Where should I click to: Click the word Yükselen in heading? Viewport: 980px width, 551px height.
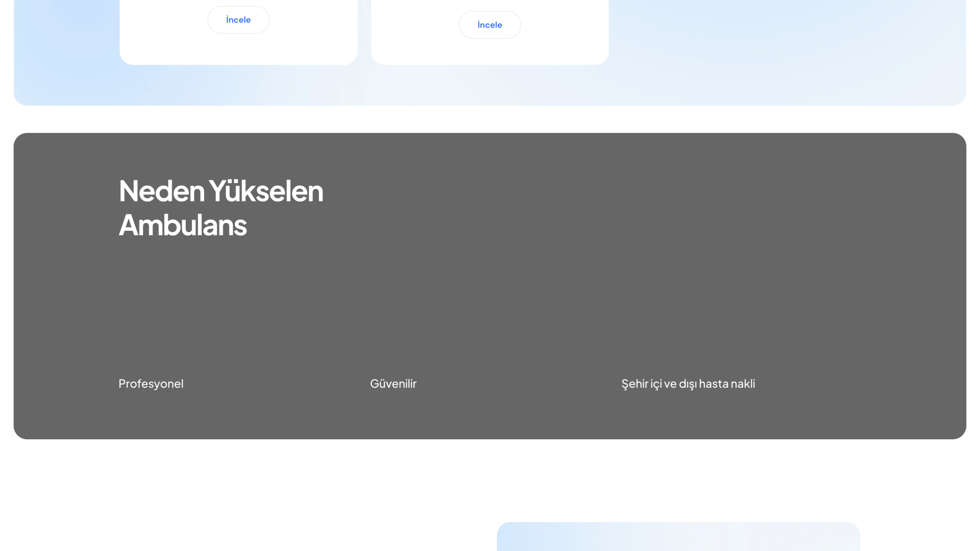click(x=265, y=191)
